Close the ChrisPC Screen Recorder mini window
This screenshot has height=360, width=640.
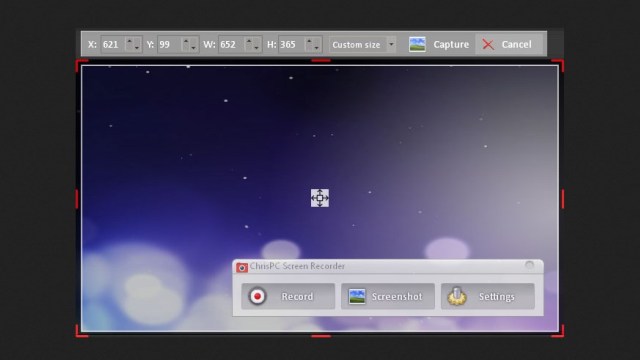[529, 265]
